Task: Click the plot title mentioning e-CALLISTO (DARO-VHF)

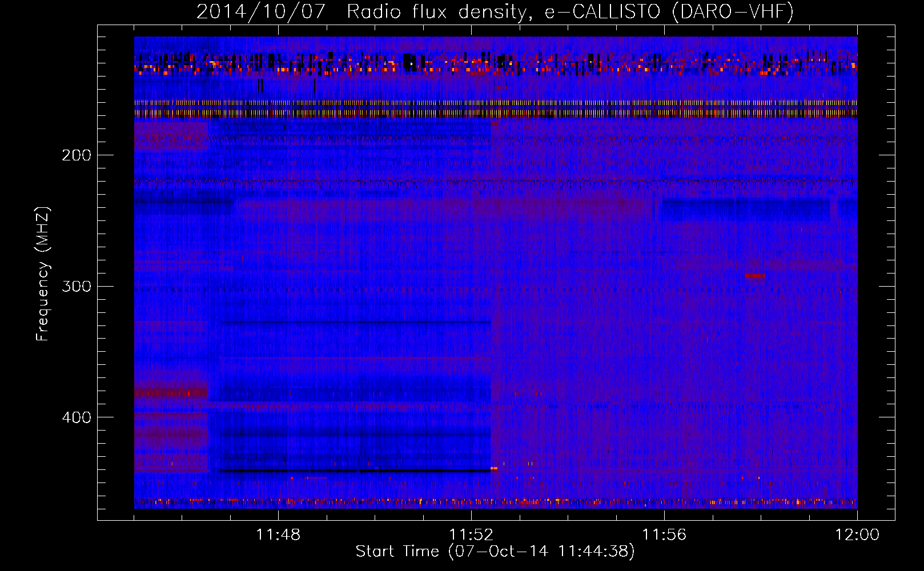Action: 495,11
